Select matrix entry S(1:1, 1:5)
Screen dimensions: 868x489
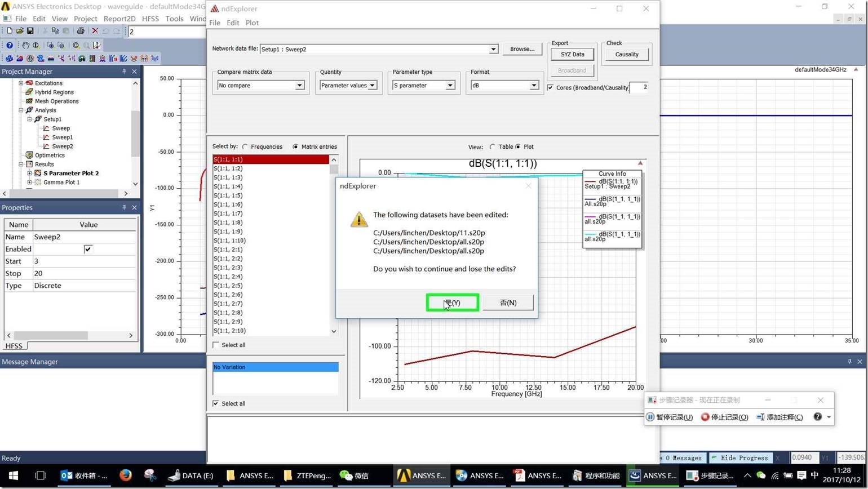point(271,195)
